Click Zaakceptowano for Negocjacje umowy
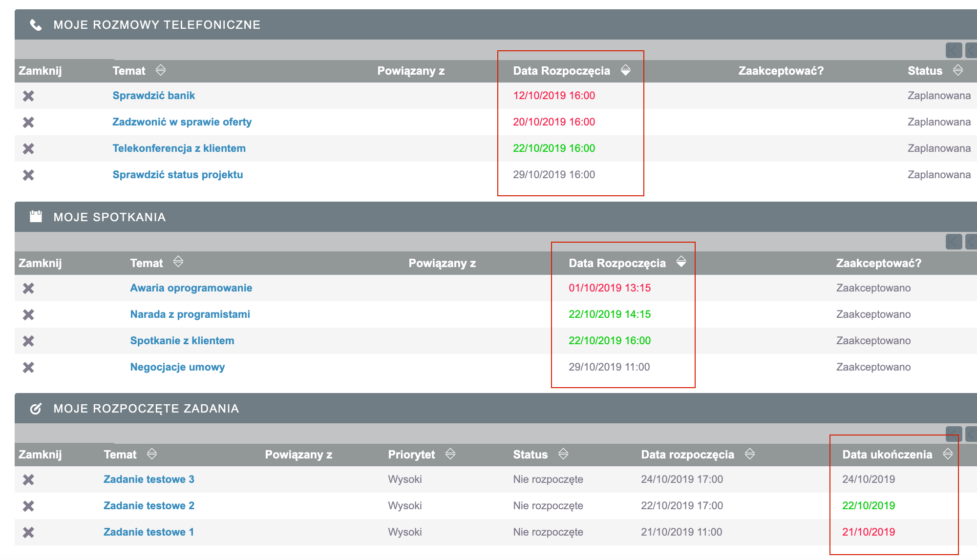977x560 pixels. tap(873, 367)
